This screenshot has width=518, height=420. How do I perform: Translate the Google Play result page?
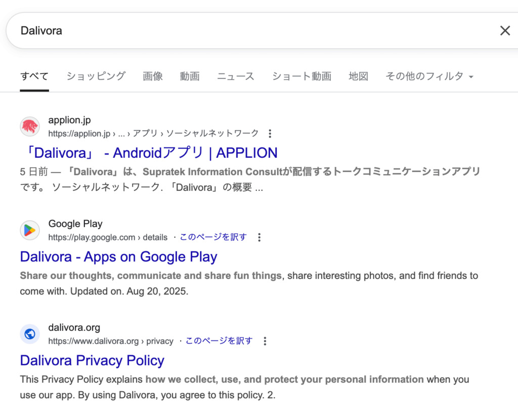tap(213, 237)
